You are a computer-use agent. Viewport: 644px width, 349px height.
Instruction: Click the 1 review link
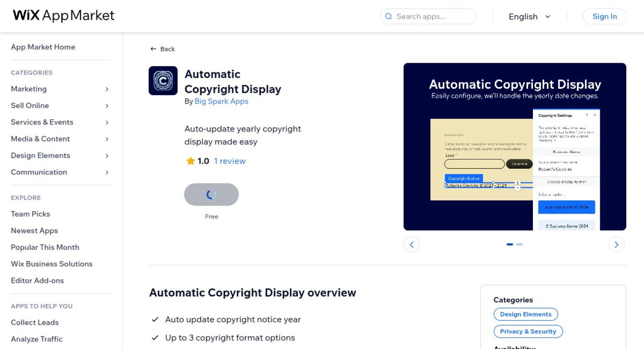(230, 161)
